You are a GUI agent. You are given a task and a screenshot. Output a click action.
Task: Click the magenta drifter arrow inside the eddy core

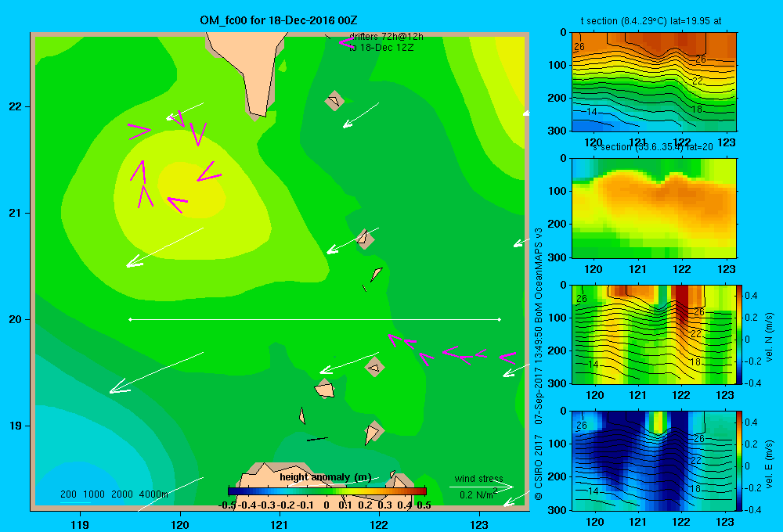click(177, 204)
